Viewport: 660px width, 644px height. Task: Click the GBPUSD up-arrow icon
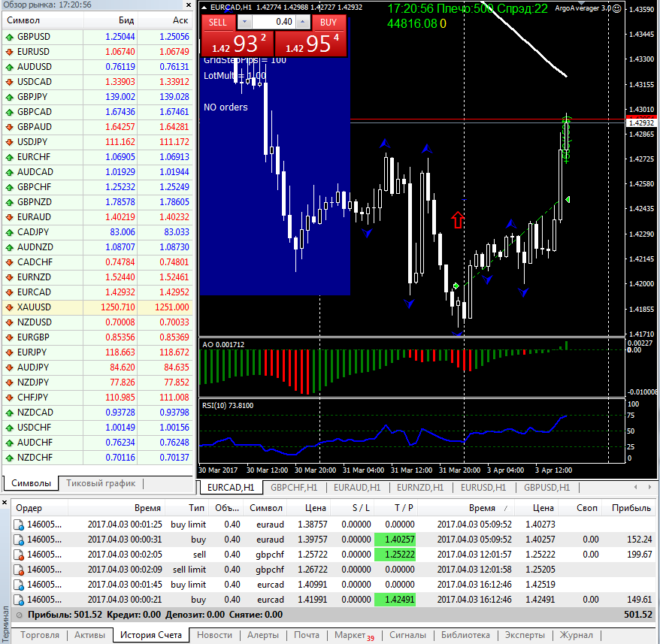pyautogui.click(x=9, y=37)
